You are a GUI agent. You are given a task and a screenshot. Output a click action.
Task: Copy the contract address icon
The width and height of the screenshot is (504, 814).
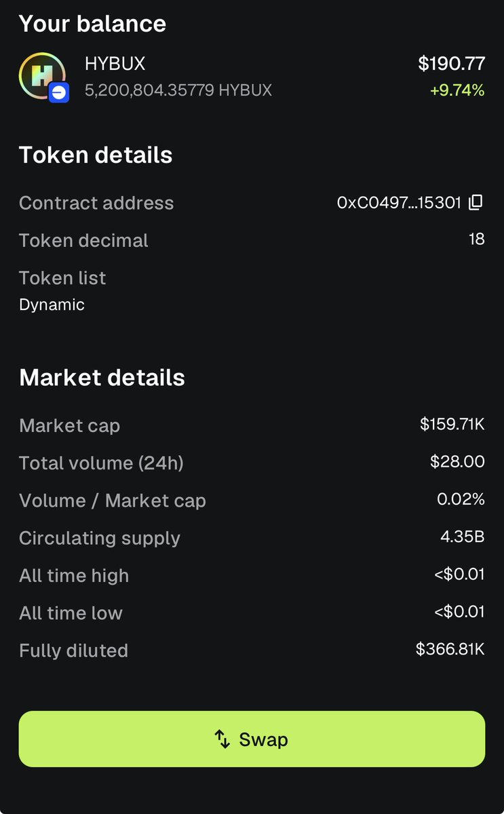pos(476,202)
